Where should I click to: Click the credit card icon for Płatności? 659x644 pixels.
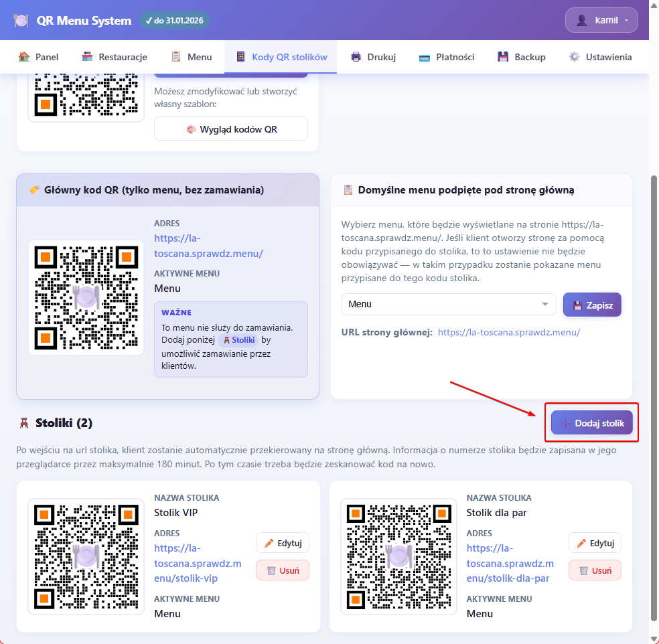424,57
